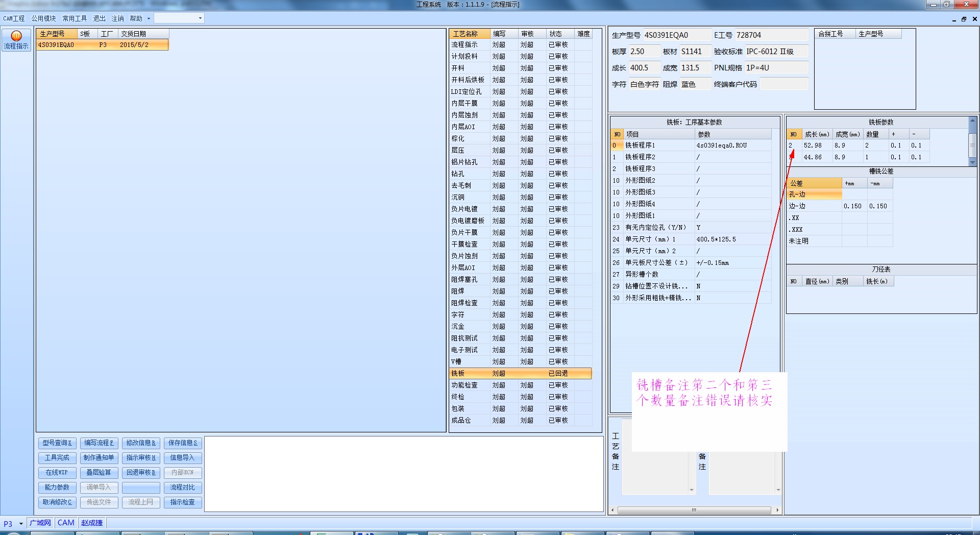The height and width of the screenshot is (535, 980).
Task: Click the horizontal scrollbar under the remarks panel
Action: 694,510
